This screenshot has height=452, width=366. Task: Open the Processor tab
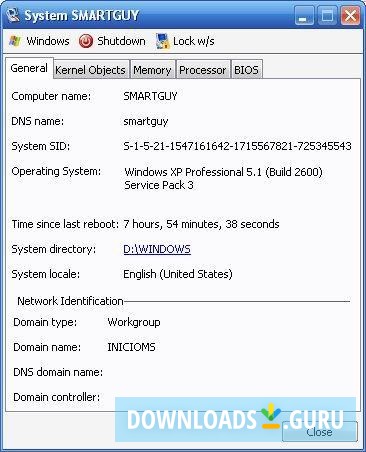tap(203, 70)
